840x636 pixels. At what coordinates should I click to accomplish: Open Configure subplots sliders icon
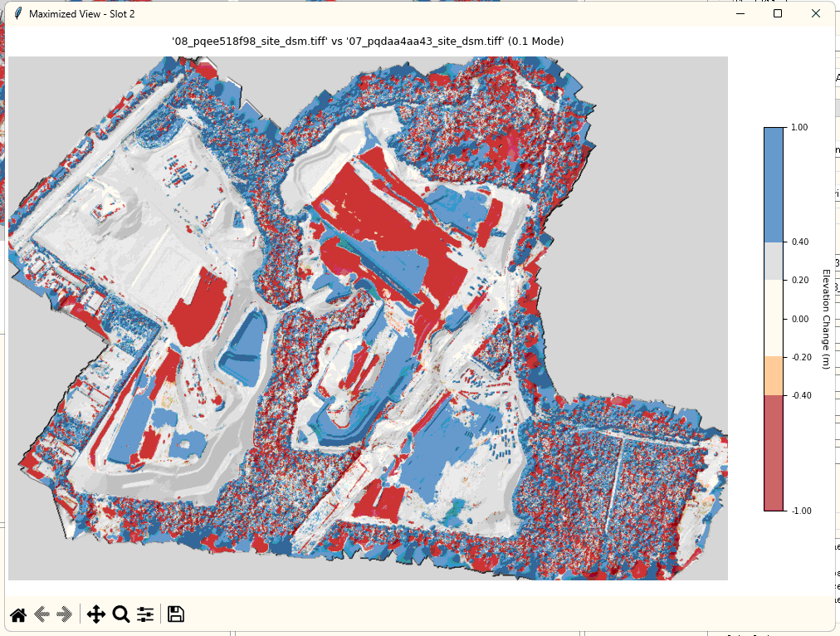point(145,614)
